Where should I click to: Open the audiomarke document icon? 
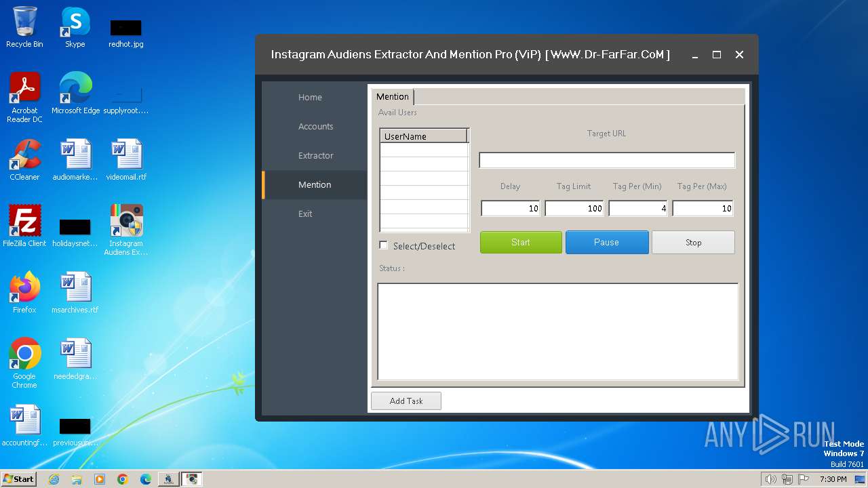point(75,160)
